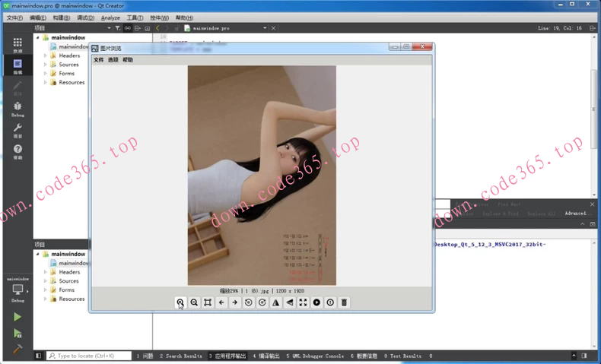Click the fit-to-window icon in viewer toolbar
The image size is (601, 364).
click(208, 302)
